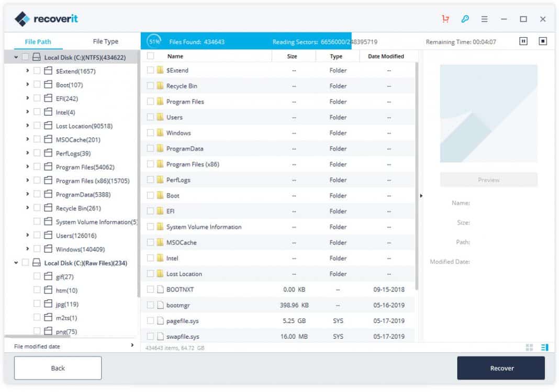Select Program Files (x86)(15705) in tree

[93, 181]
